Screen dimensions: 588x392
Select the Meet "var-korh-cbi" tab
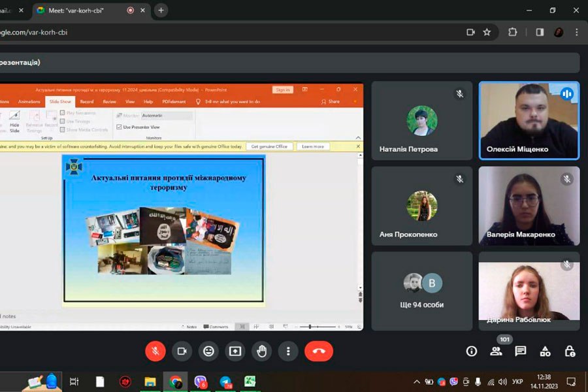(85, 10)
